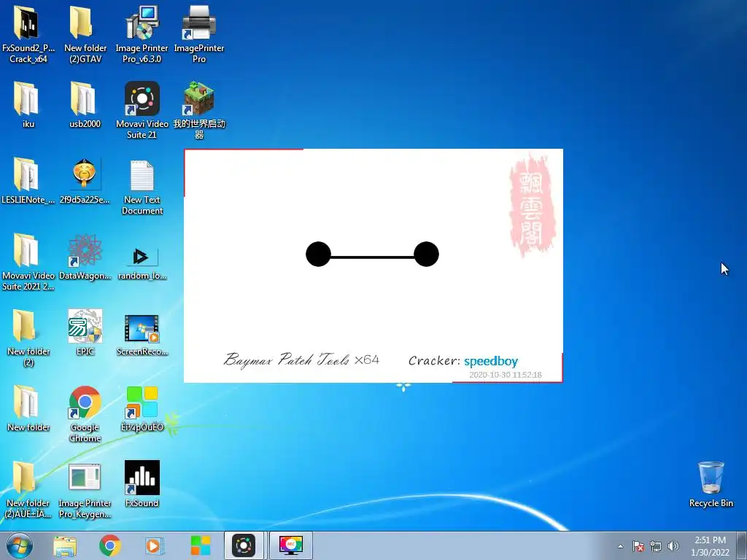Click the Baymax face graphic in splash window
Screen dimensions: 747x560
(372, 254)
